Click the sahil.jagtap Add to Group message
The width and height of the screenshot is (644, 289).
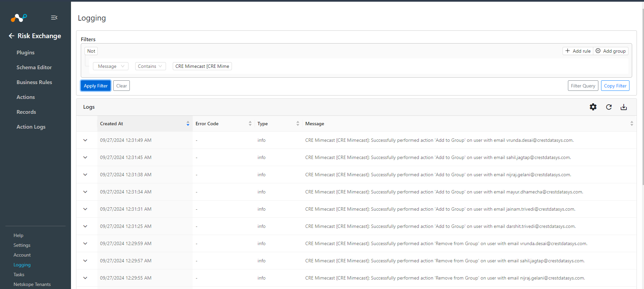tap(438, 157)
